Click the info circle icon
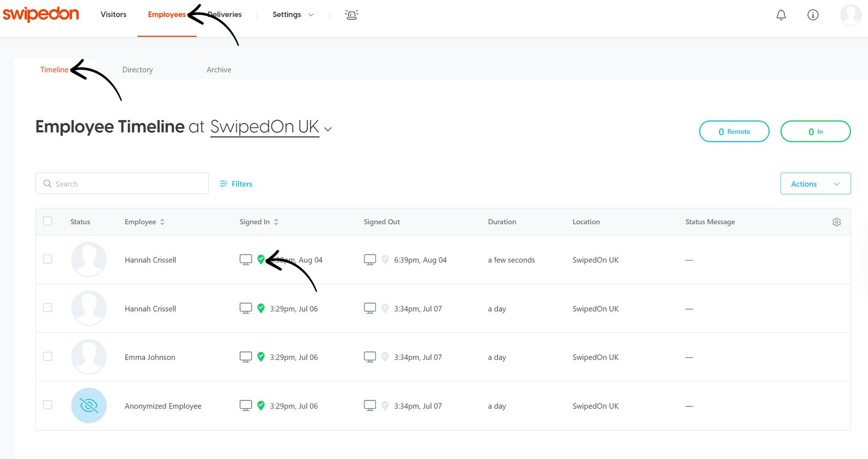868x459 pixels. pos(812,15)
